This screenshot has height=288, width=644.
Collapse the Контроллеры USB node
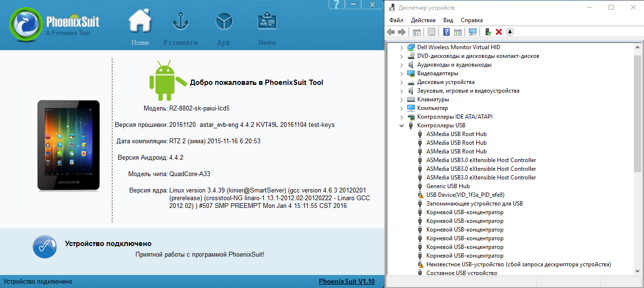click(401, 125)
